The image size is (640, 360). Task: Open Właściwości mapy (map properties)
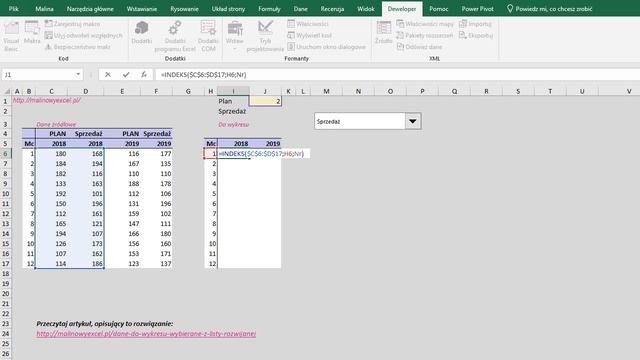point(425,24)
